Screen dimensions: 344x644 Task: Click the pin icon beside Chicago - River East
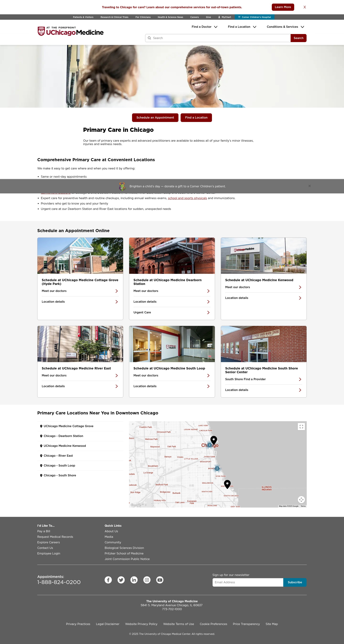coord(41,456)
